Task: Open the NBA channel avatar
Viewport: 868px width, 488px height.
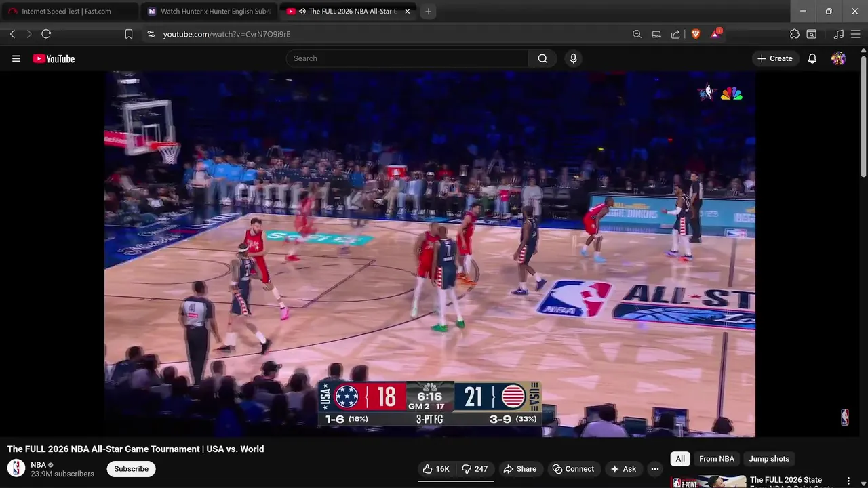Action: pos(16,468)
